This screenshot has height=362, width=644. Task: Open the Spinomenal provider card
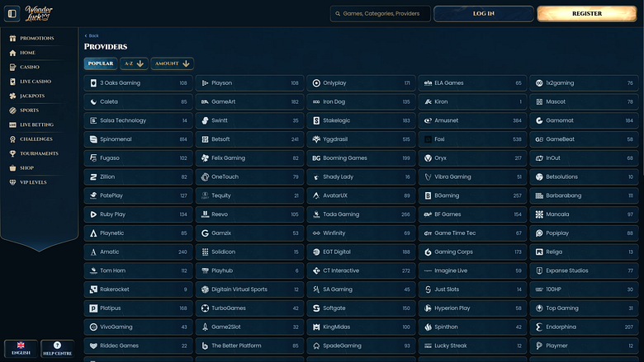pos(139,139)
